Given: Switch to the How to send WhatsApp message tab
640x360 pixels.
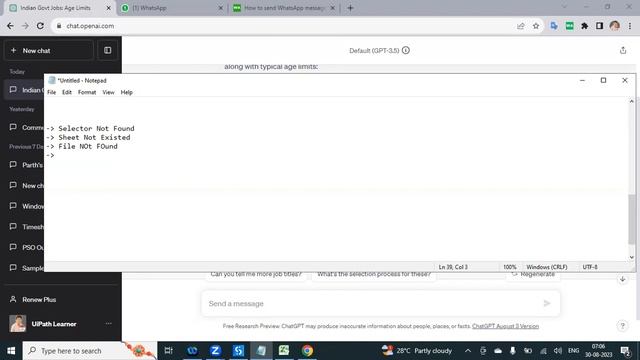Looking at the screenshot, I should 284,8.
